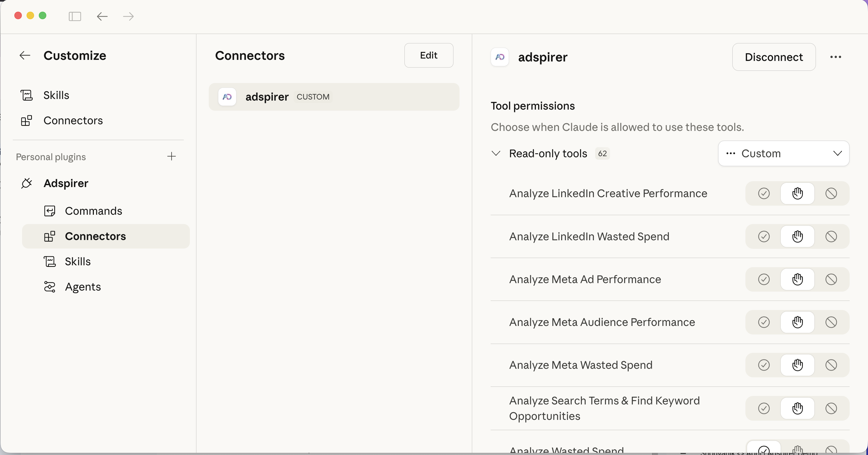Image resolution: width=868 pixels, height=455 pixels.
Task: Set Analyze Meta Ad Performance to ask each time
Action: 798,279
